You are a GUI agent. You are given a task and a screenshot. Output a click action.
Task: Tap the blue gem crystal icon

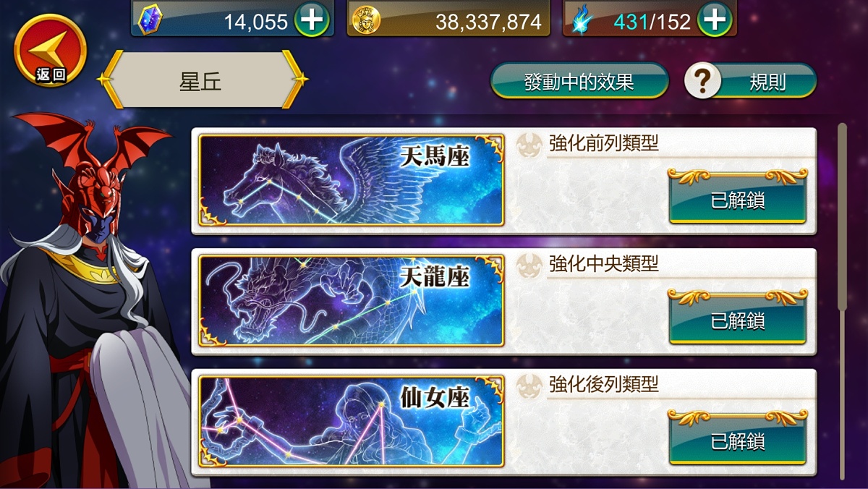coord(150,20)
